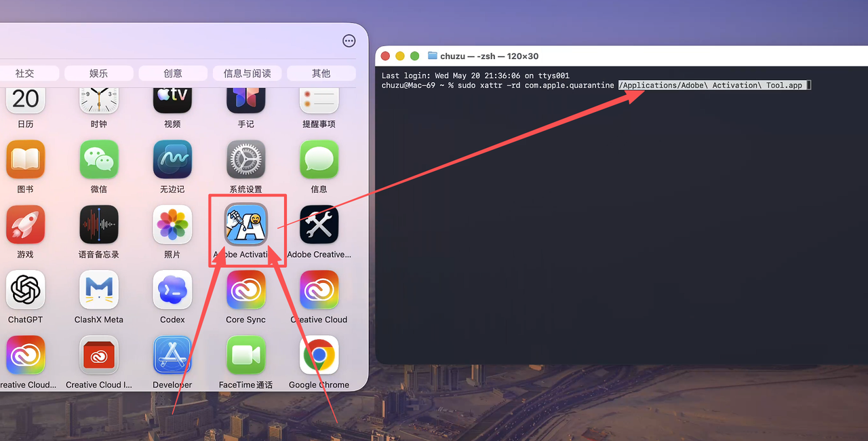
Task: Open System Settings (系统设置)
Action: (245, 159)
